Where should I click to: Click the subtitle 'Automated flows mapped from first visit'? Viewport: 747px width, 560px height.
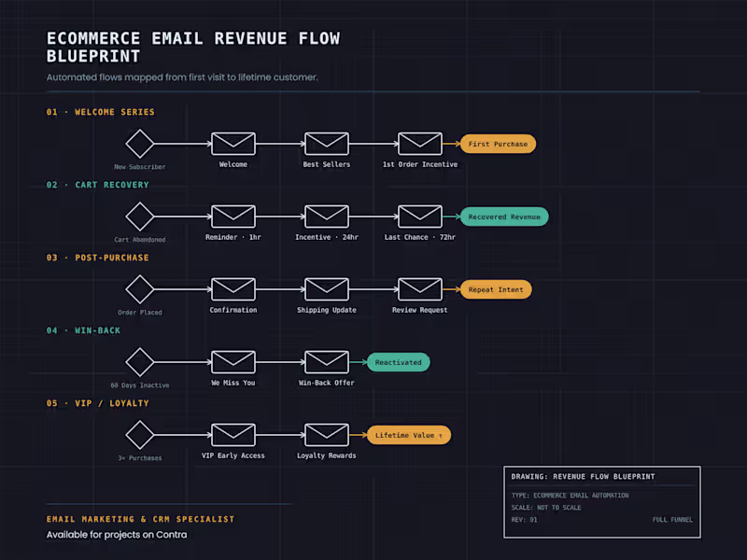182,77
